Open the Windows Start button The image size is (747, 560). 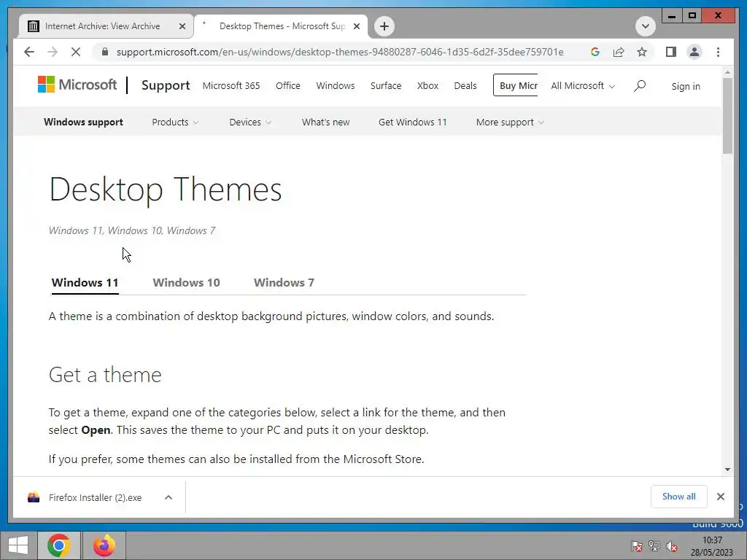[18, 545]
